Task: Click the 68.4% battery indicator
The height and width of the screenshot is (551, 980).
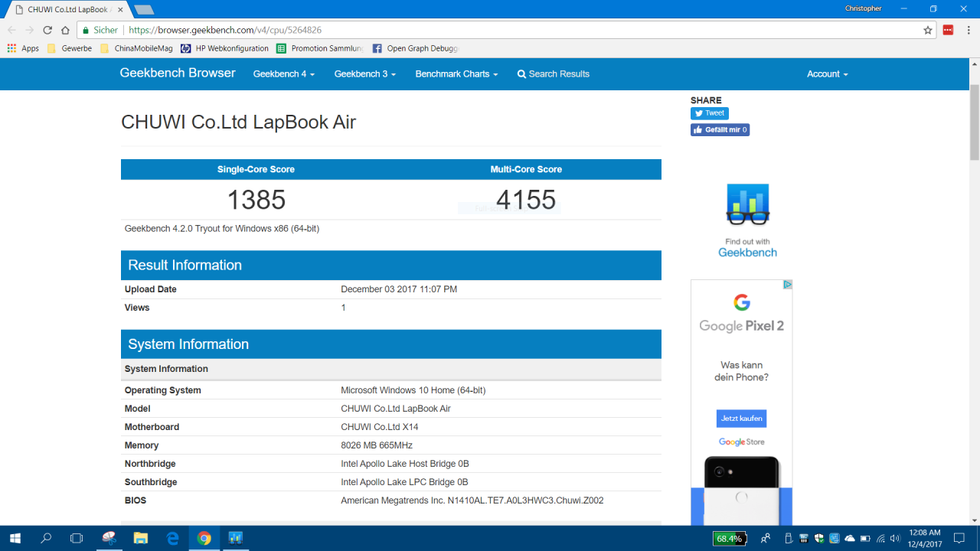Action: tap(729, 538)
